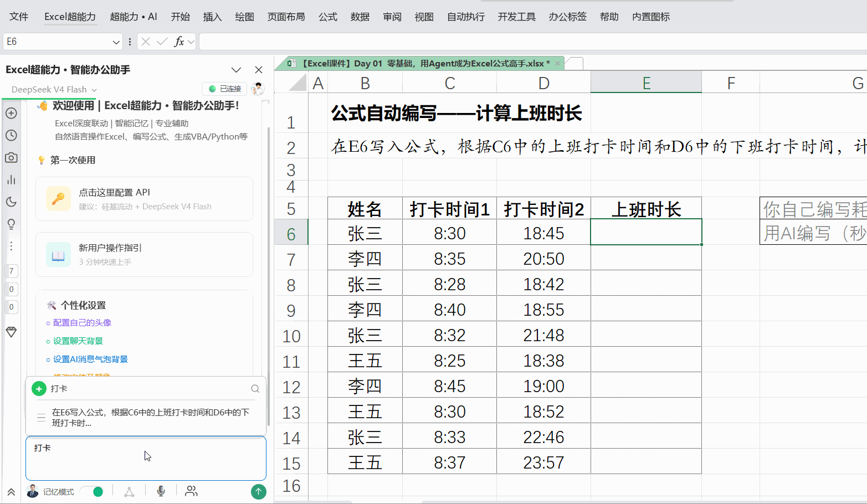This screenshot has height=504, width=867.
Task: Open DeepSeek V4 Flash model dropdown
Action: tap(54, 89)
